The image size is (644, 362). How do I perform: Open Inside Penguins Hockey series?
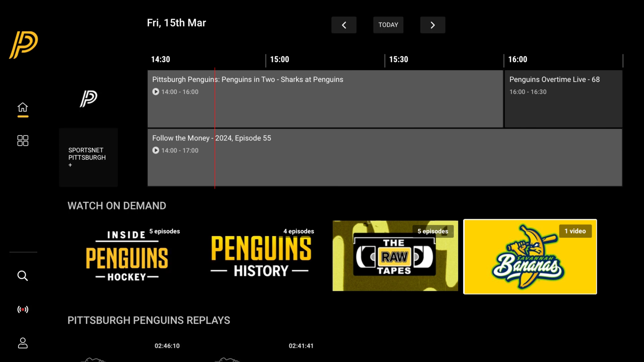click(x=127, y=256)
